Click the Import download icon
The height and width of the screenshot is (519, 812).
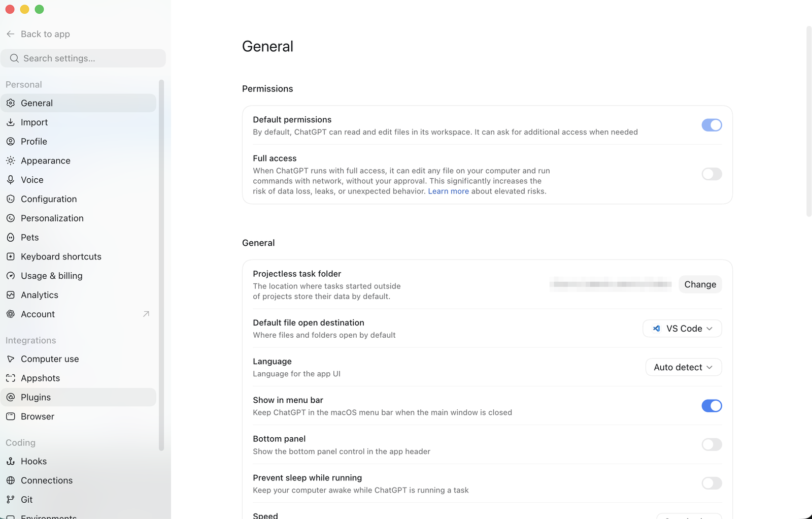pos(11,122)
